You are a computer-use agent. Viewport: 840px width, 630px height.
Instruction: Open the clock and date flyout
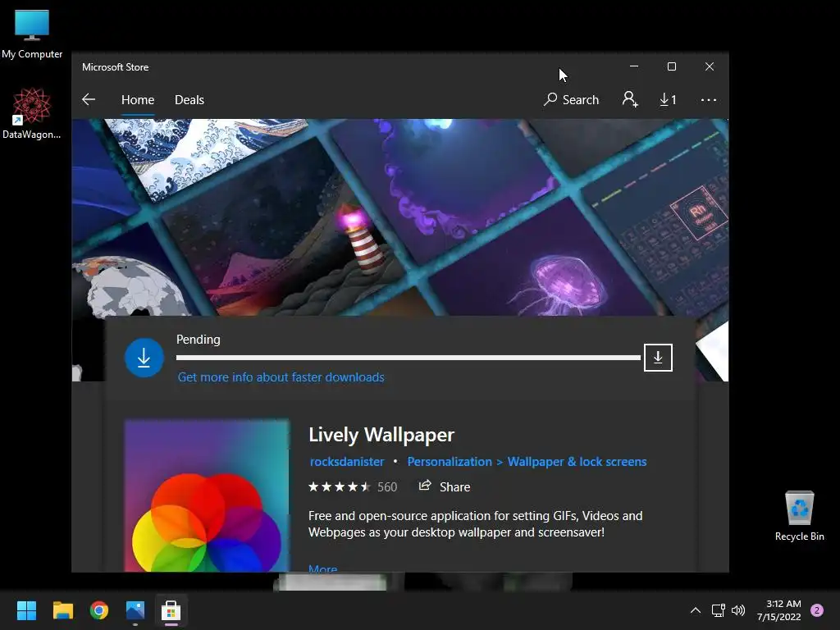[x=778, y=610]
